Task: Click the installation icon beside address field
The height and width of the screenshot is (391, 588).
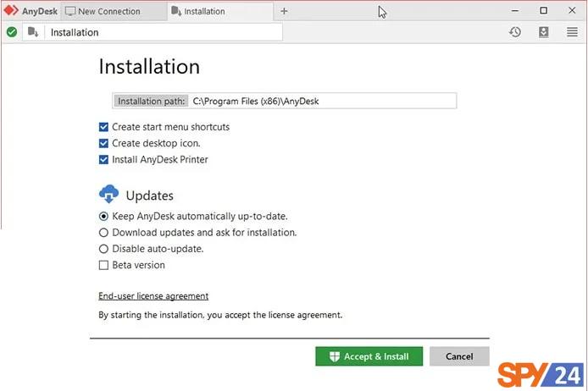Action: [33, 32]
